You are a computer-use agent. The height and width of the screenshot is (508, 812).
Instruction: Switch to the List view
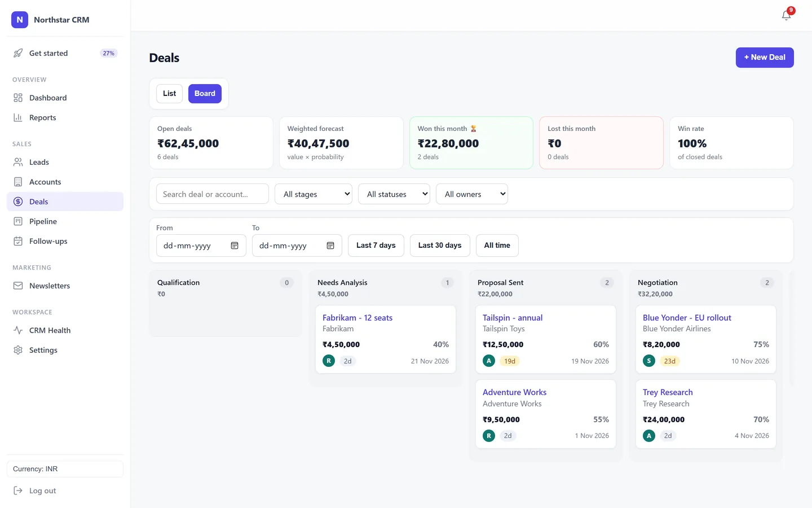[170, 94]
